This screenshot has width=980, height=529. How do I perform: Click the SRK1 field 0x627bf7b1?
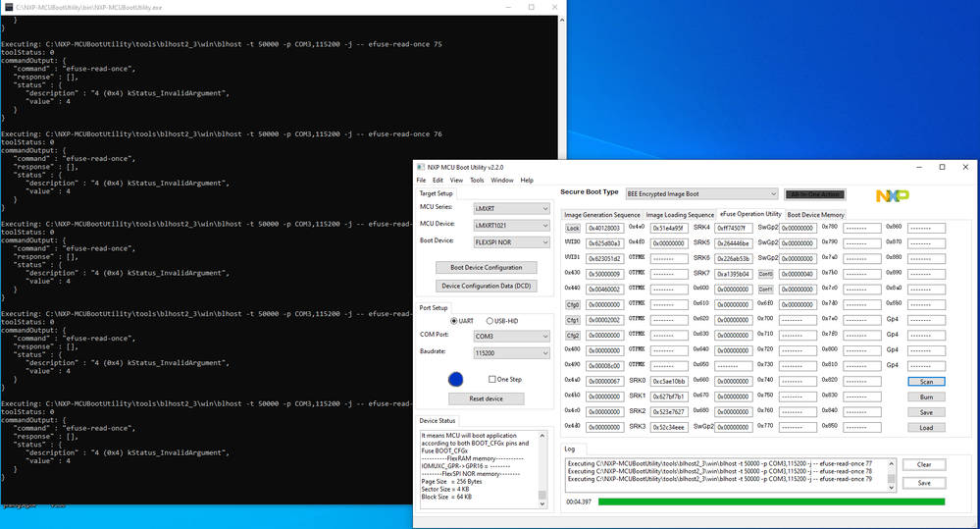coord(669,397)
